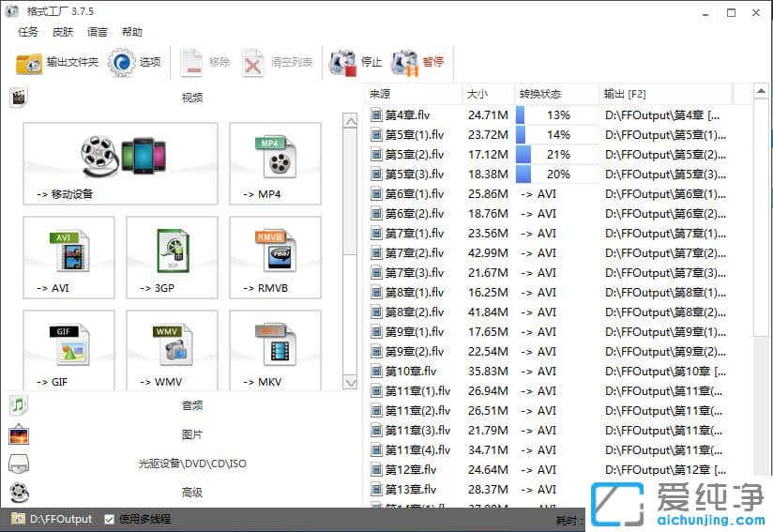Select the 第8章(1).flv row
Screen dimensions: 773x532
tap(549, 293)
